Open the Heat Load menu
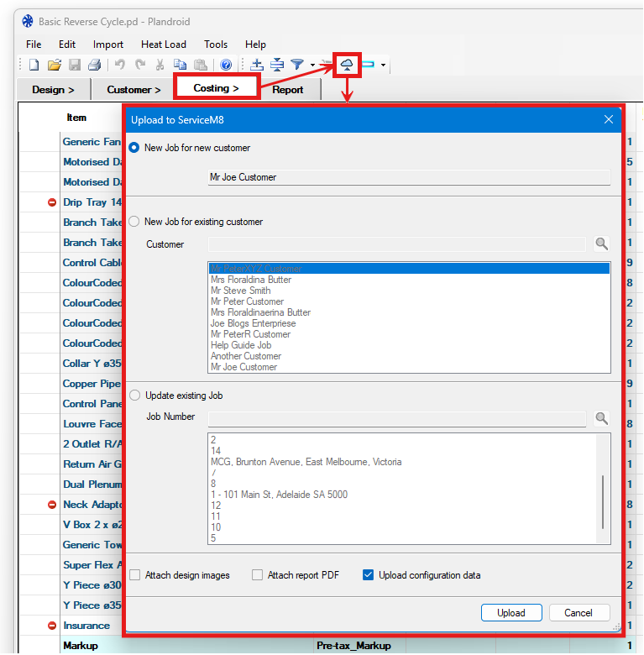Image resolution: width=644 pixels, height=655 pixels. 164,45
